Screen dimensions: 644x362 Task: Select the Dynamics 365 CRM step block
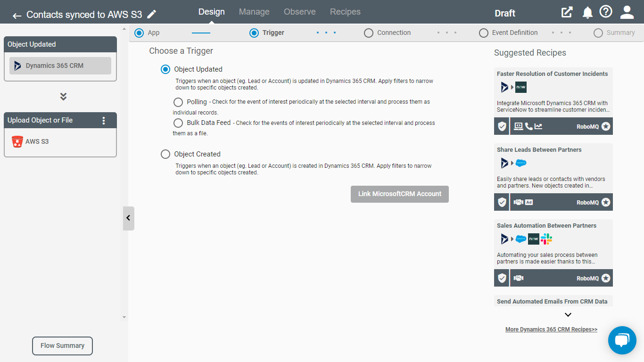60,66
